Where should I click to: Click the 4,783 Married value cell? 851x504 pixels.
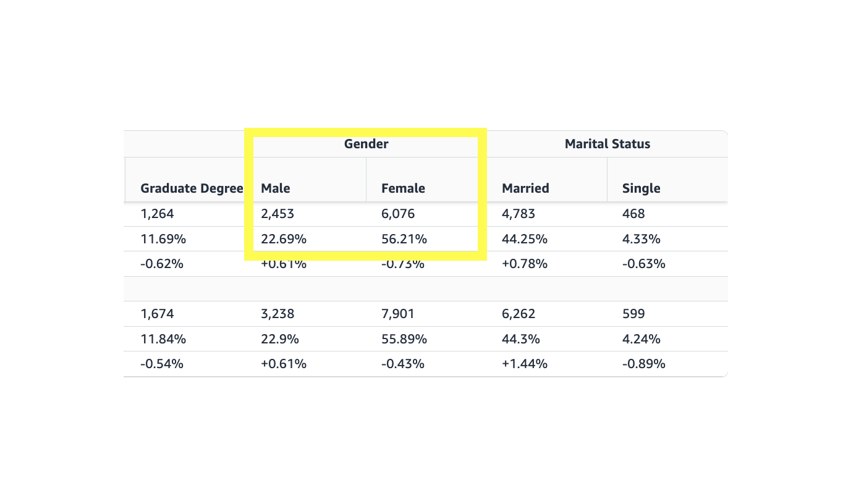pos(519,214)
